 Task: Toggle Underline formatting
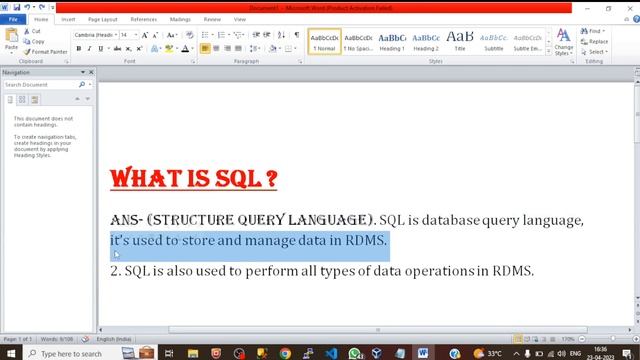(100, 49)
